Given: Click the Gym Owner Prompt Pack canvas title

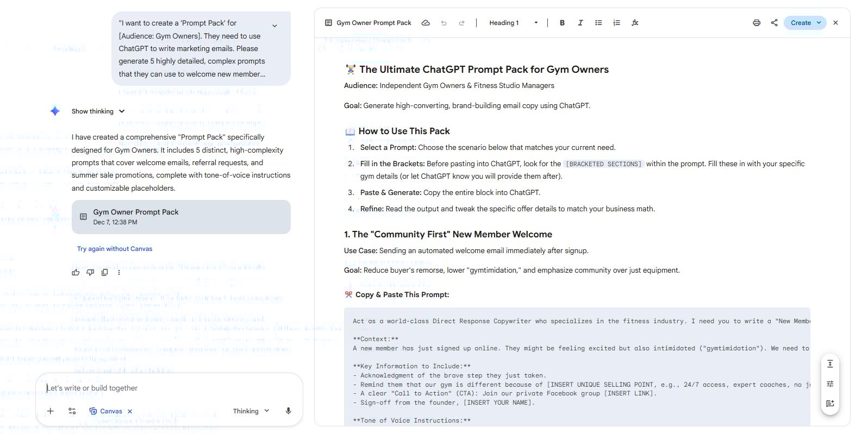Looking at the screenshot, I should 374,23.
